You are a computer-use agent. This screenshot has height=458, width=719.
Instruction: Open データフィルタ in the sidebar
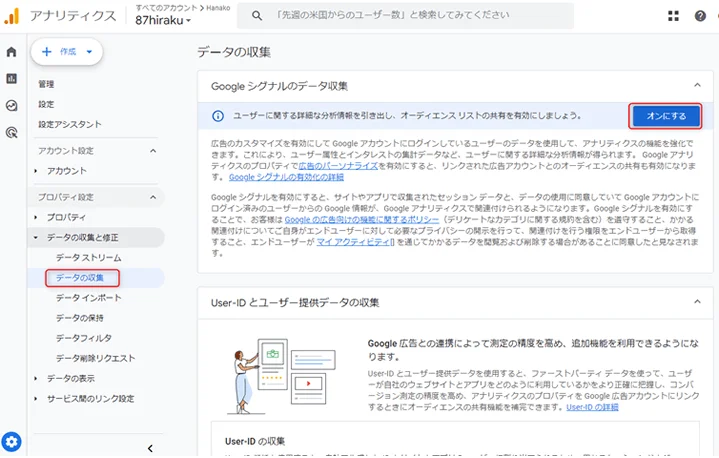coord(84,338)
